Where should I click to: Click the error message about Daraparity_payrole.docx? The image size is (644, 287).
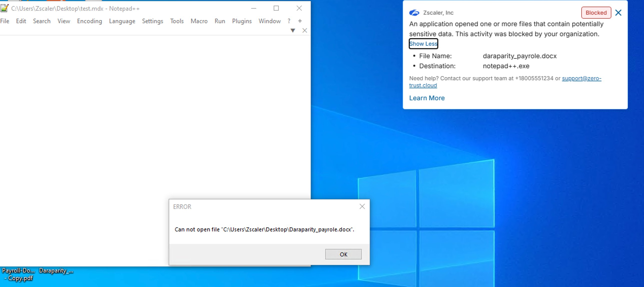click(264, 229)
